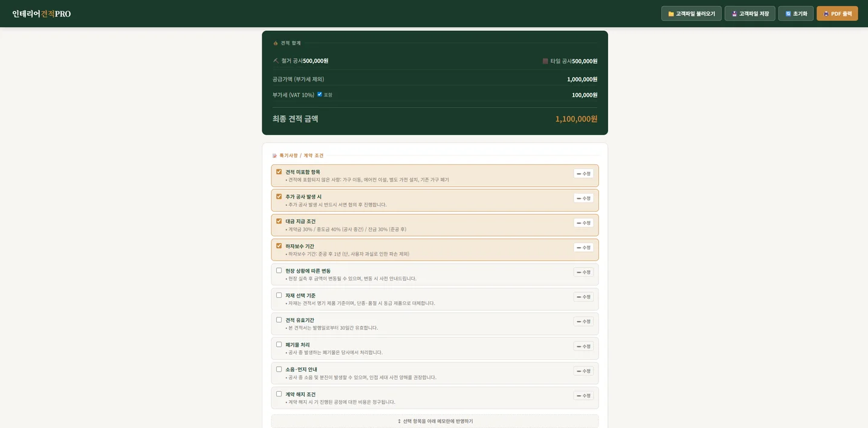868x428 pixels.
Task: Click the 계약 해지 시 기 진행된 공정 text
Action: click(x=340, y=402)
